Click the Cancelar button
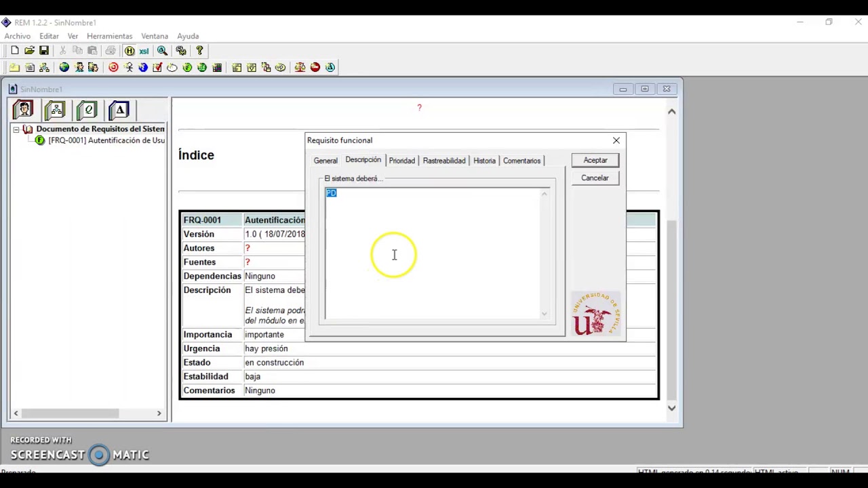Image resolution: width=868 pixels, height=488 pixels. 595,178
